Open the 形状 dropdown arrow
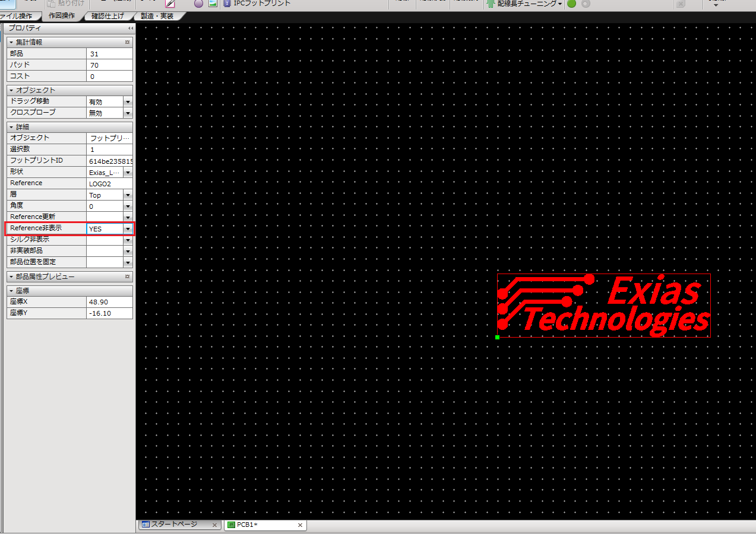Image resolution: width=756 pixels, height=534 pixels. [128, 173]
